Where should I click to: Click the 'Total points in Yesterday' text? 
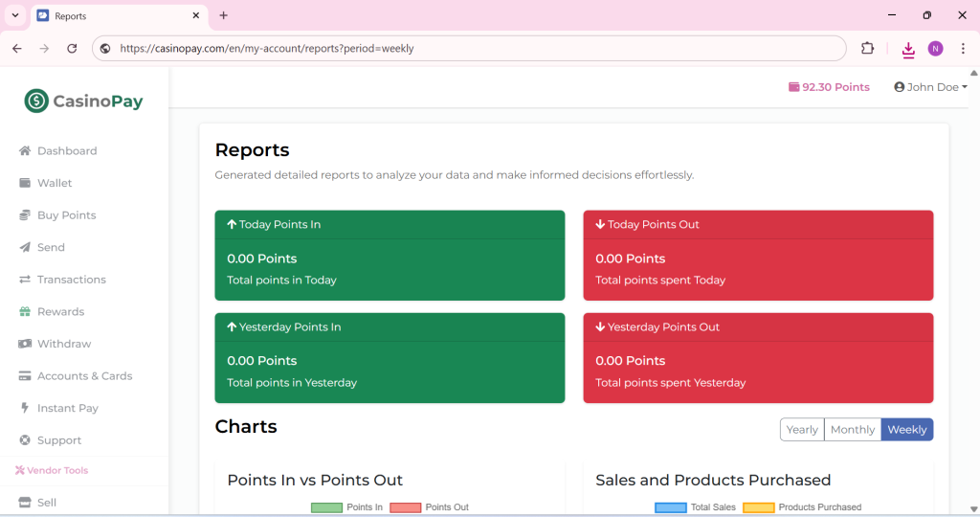pyautogui.click(x=292, y=383)
